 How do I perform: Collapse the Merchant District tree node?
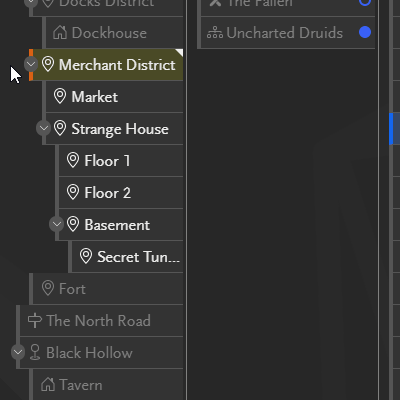31,64
